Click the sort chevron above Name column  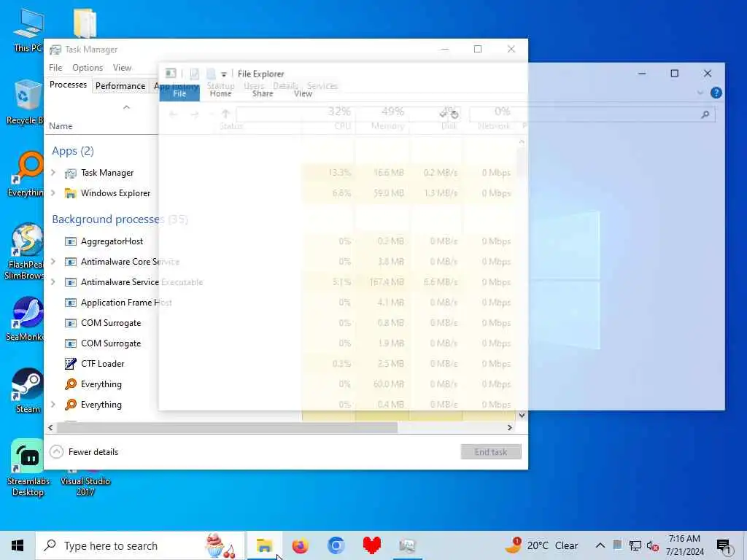point(126,107)
